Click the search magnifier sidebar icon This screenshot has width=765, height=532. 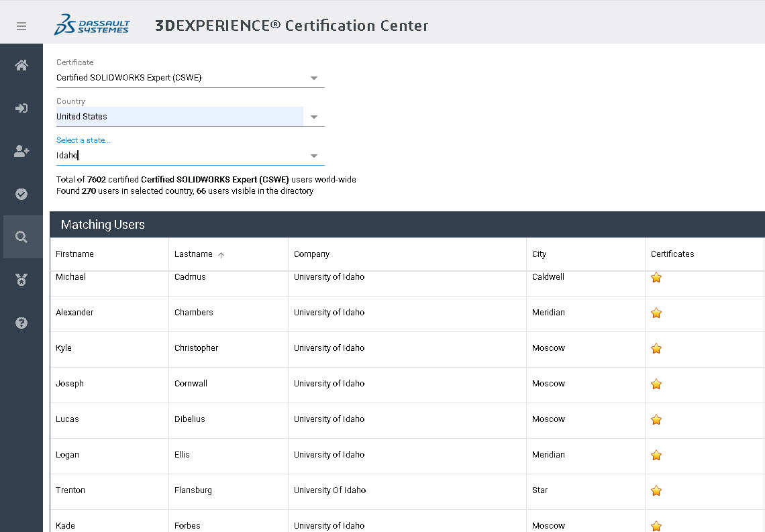click(21, 237)
